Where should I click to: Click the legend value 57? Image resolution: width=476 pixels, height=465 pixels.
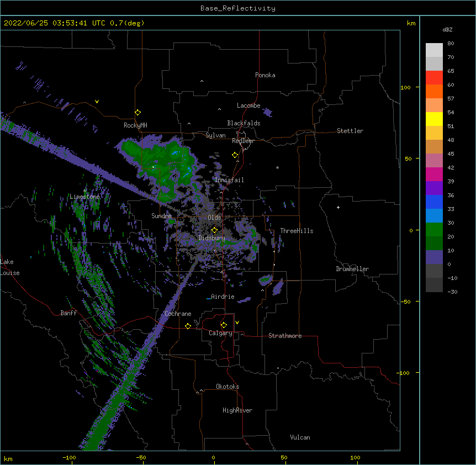pos(451,99)
